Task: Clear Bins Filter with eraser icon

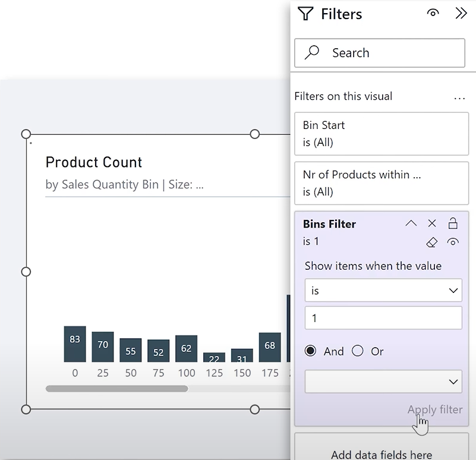Action: (431, 242)
